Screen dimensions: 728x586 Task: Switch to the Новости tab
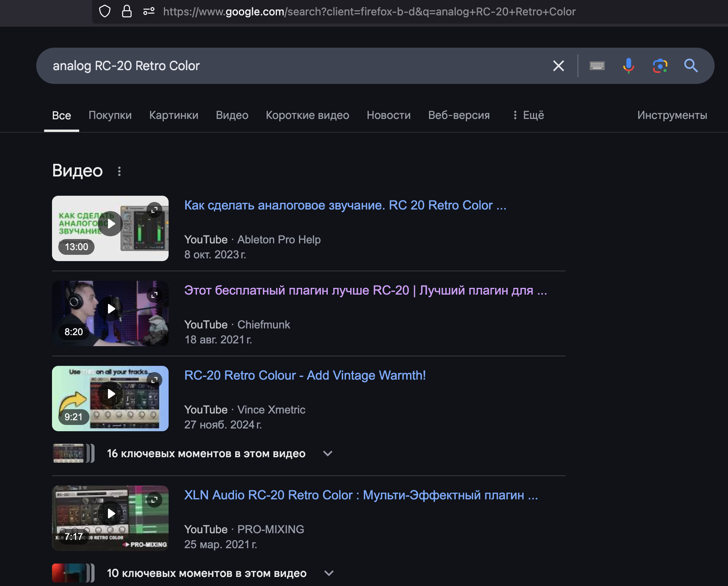[389, 115]
